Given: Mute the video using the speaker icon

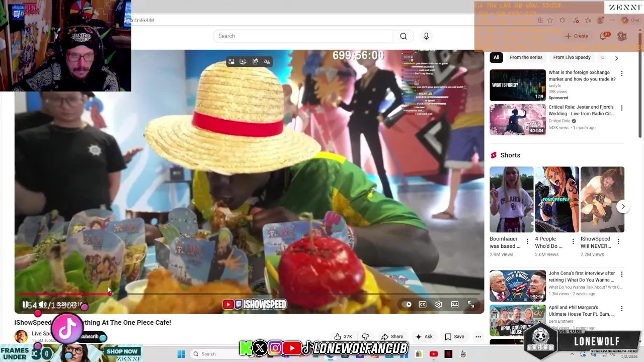Looking at the screenshot, I should pyautogui.click(x=43, y=305).
